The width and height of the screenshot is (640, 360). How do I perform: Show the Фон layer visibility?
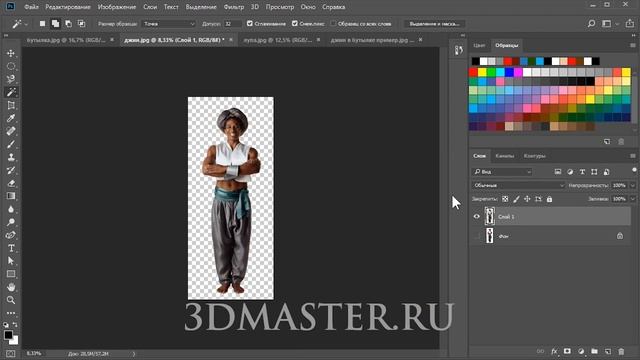point(476,236)
